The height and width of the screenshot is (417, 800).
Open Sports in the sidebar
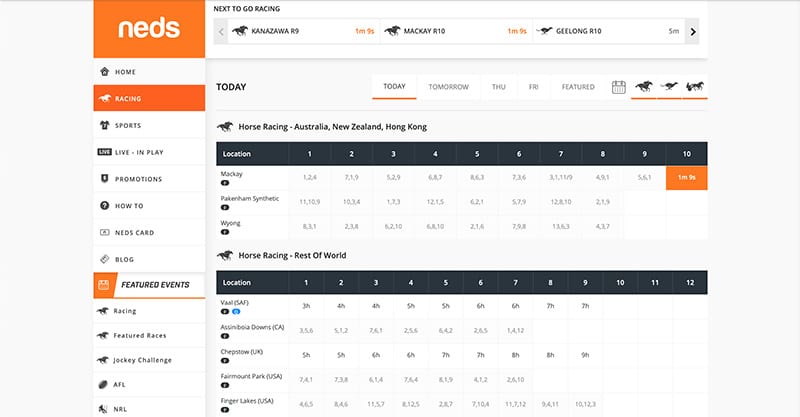click(149, 125)
